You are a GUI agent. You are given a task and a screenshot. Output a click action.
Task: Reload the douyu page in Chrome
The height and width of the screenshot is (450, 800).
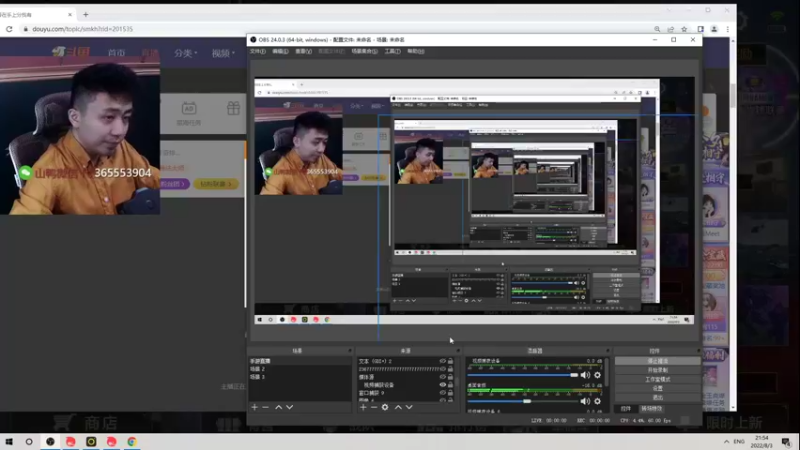pyautogui.click(x=9, y=29)
